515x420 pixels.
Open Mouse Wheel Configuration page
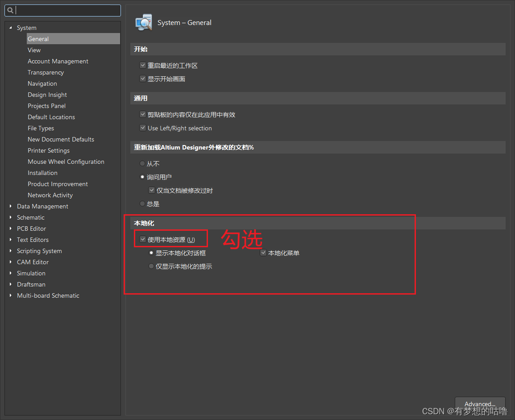(66, 162)
